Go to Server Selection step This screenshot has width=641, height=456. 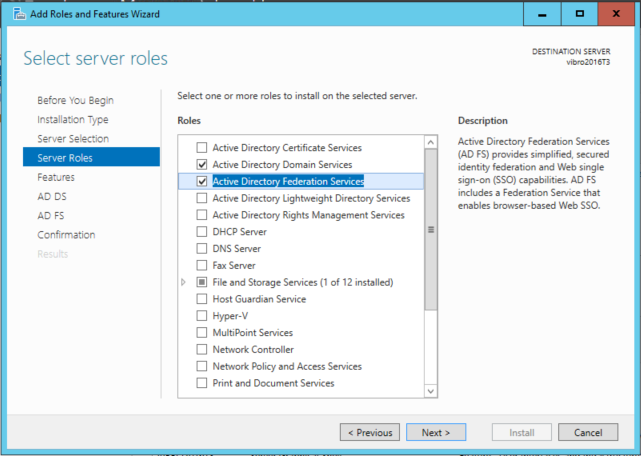point(73,139)
